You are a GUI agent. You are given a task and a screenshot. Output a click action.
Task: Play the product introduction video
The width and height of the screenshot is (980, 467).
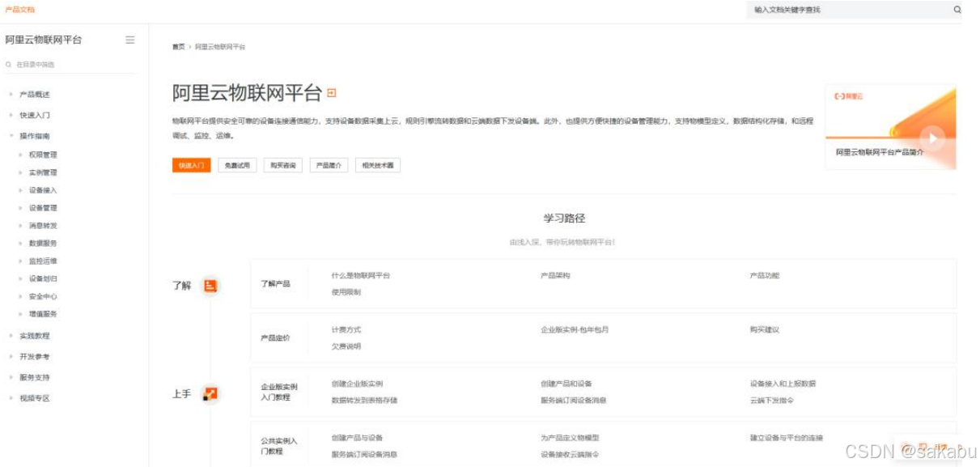point(932,138)
